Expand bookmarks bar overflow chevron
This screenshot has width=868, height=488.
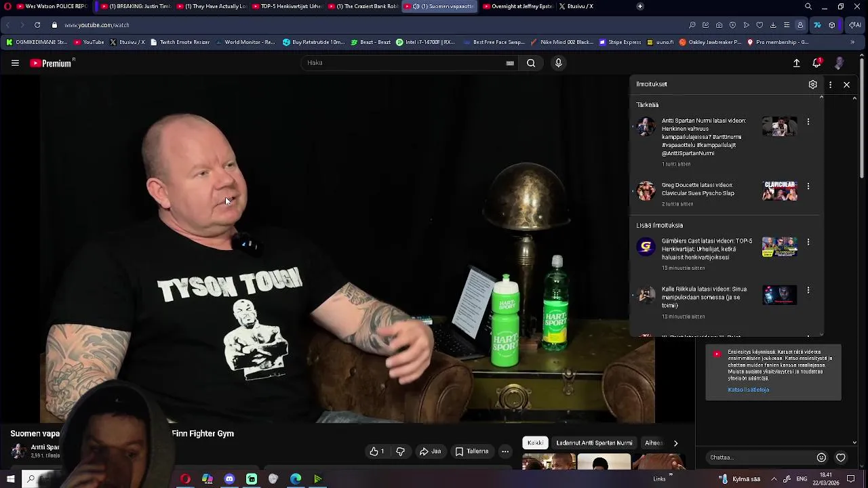point(852,42)
